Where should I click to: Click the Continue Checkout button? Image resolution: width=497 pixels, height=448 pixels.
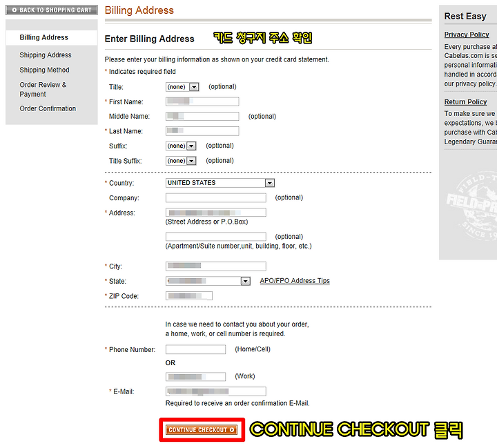[x=202, y=430]
